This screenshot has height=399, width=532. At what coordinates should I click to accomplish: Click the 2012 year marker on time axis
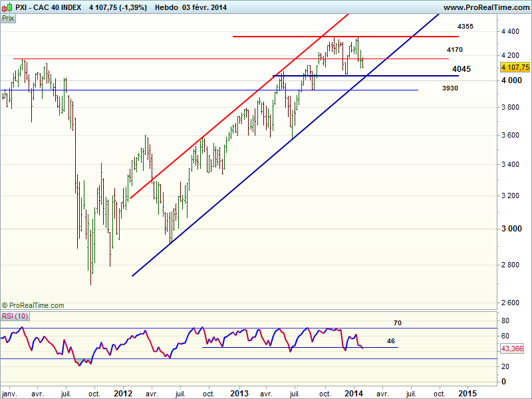click(123, 393)
